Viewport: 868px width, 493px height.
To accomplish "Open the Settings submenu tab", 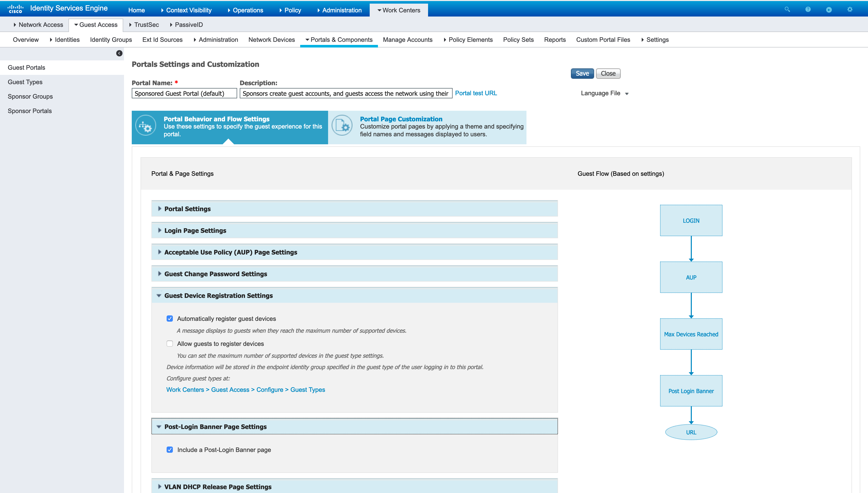I will coord(655,39).
